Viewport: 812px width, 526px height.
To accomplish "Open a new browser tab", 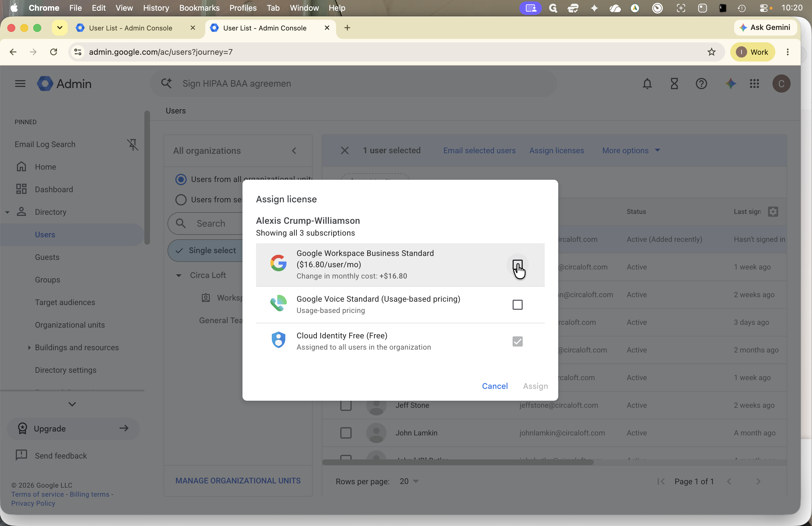I will (x=347, y=28).
